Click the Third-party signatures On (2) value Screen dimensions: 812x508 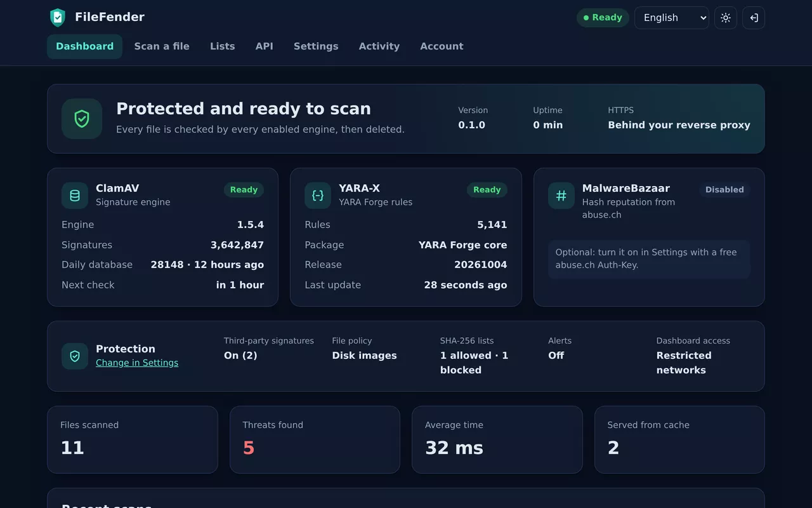[240, 356]
